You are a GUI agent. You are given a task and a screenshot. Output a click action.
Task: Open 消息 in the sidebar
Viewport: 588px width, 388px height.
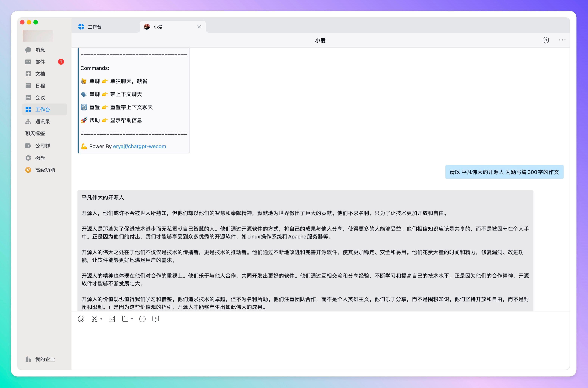click(x=40, y=50)
